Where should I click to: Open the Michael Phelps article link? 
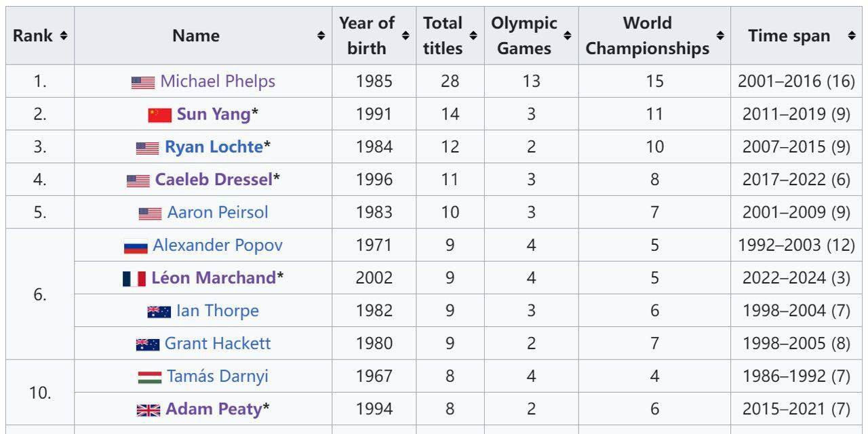point(218,81)
